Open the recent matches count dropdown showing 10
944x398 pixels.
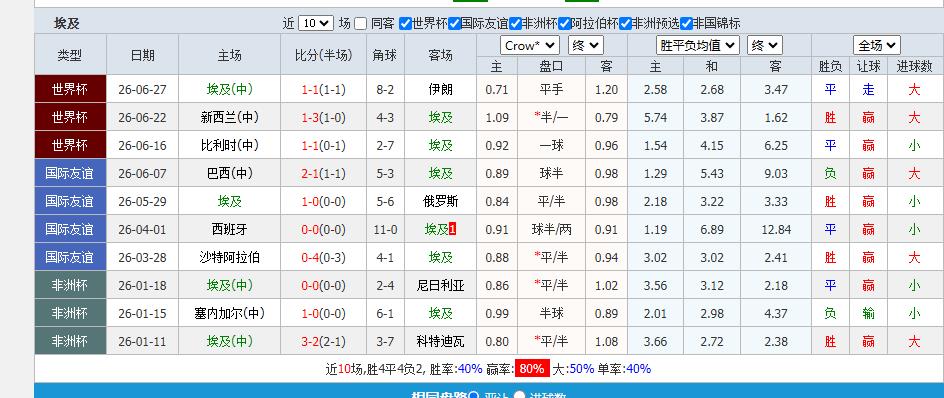click(315, 23)
